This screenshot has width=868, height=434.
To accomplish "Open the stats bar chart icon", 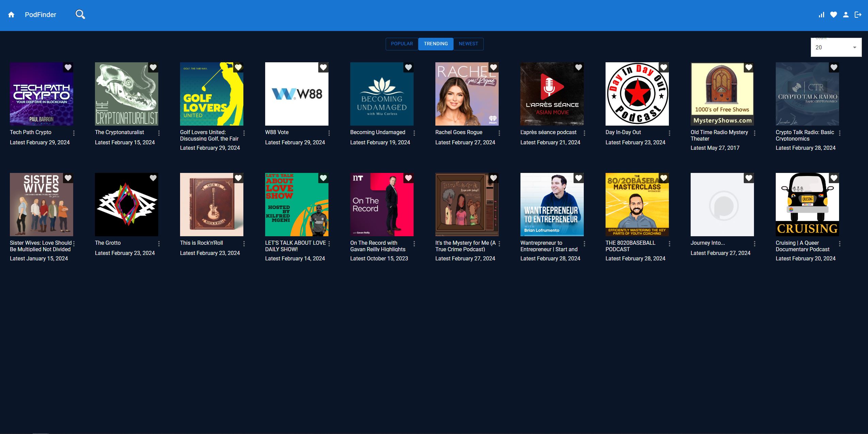I will (x=821, y=15).
